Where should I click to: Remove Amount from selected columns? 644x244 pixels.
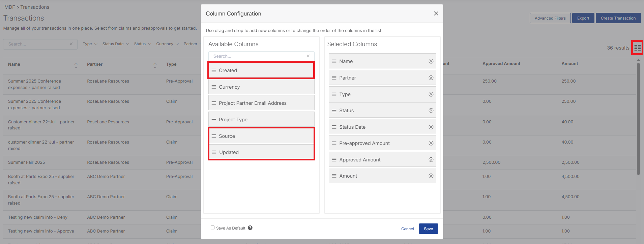tap(431, 176)
